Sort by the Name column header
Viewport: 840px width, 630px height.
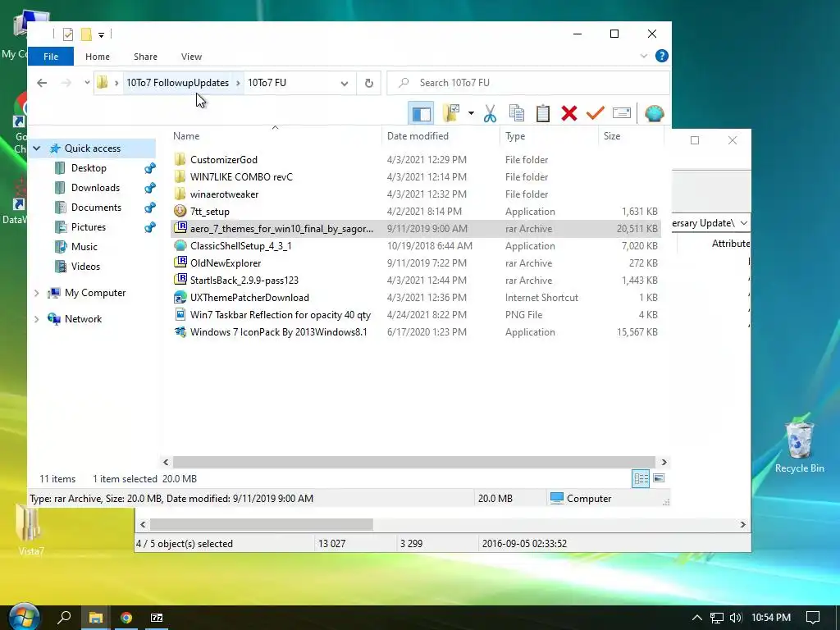[275, 136]
